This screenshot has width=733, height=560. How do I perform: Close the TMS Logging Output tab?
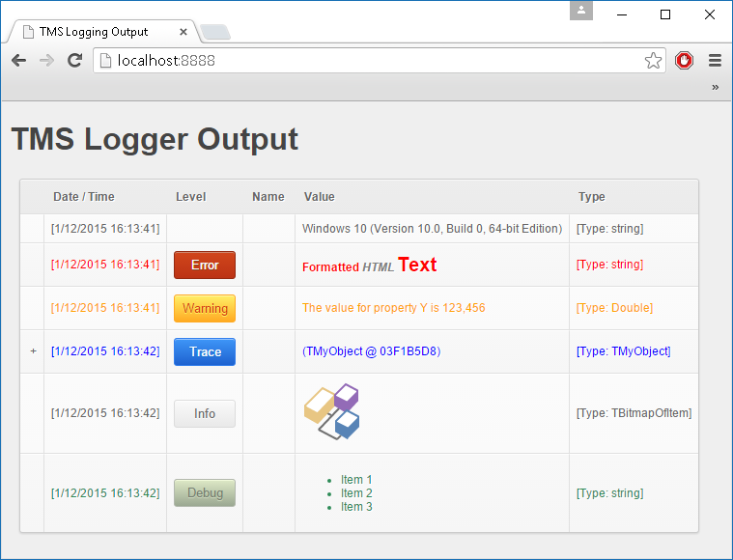[x=183, y=31]
